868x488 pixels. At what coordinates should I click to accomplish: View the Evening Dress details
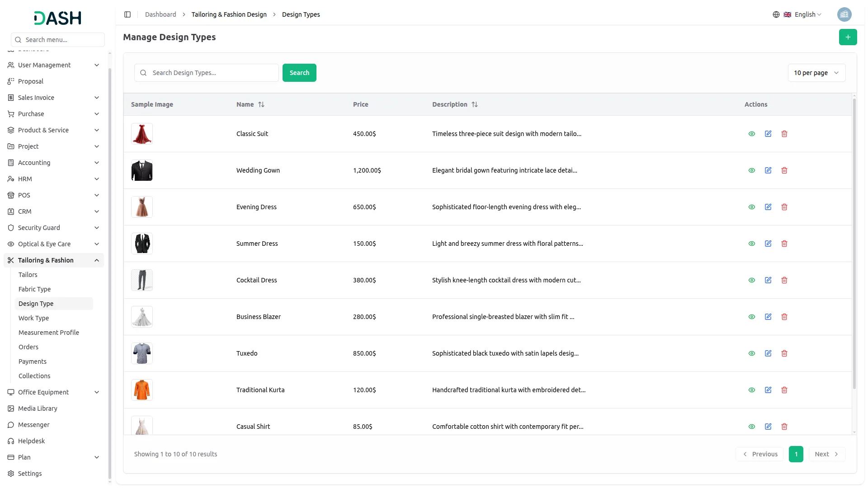[x=751, y=207]
